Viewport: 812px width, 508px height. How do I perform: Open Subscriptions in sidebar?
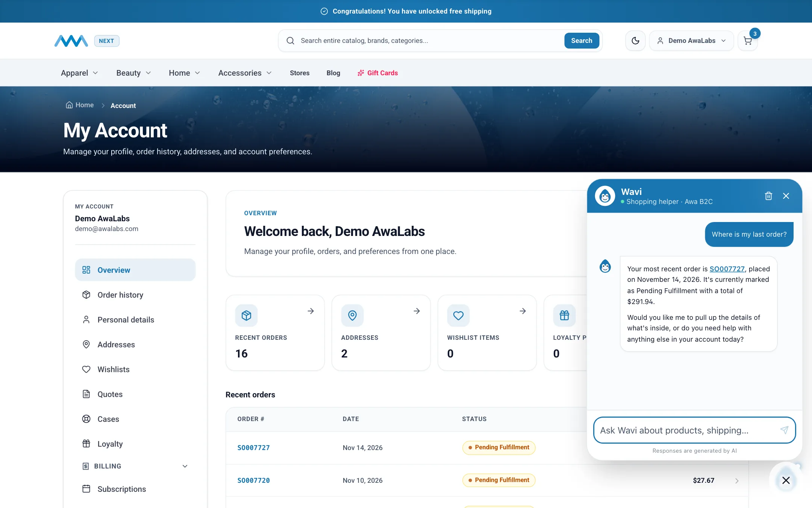135,489
